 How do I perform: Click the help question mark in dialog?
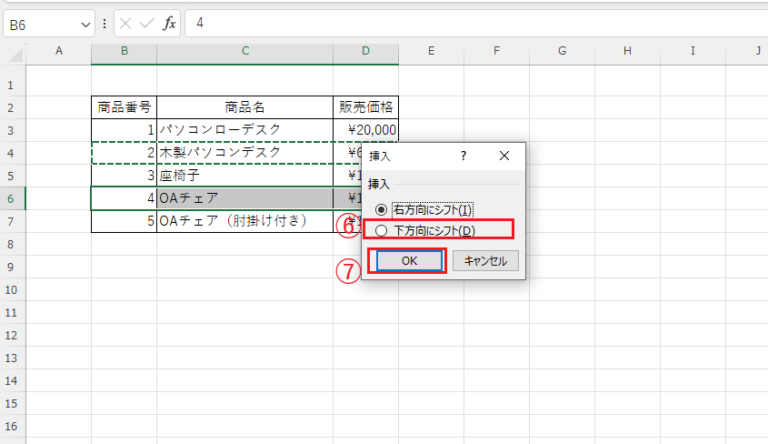coord(463,157)
